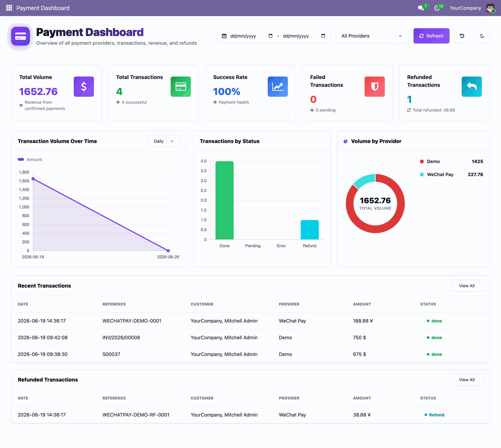Click the Failed Transactions shield icon
The width and height of the screenshot is (501, 448).
point(374,87)
